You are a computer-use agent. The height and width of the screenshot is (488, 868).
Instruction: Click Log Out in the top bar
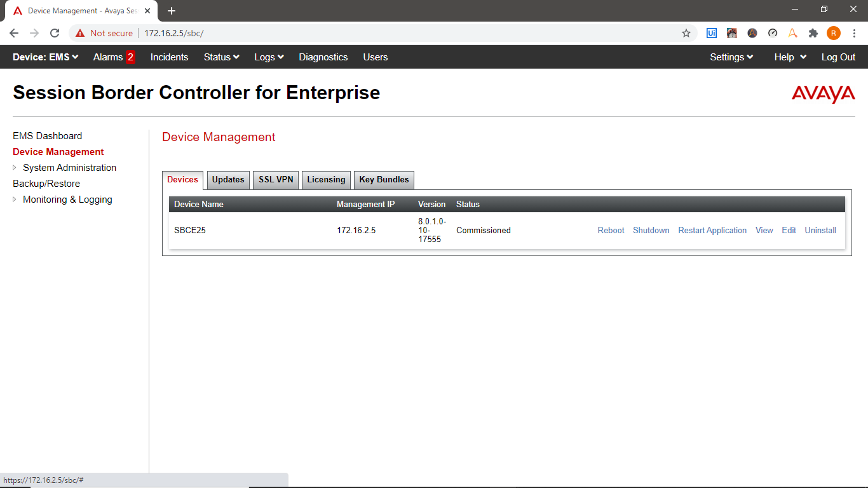(838, 57)
